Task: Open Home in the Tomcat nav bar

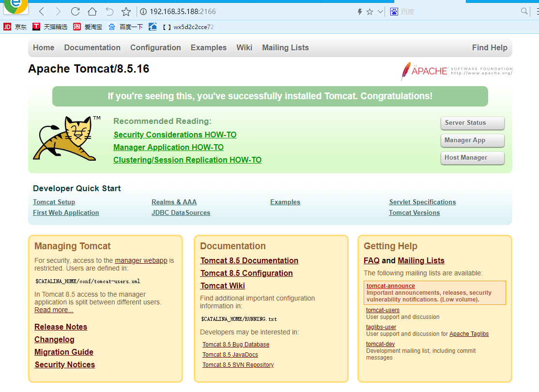Action: 44,48
